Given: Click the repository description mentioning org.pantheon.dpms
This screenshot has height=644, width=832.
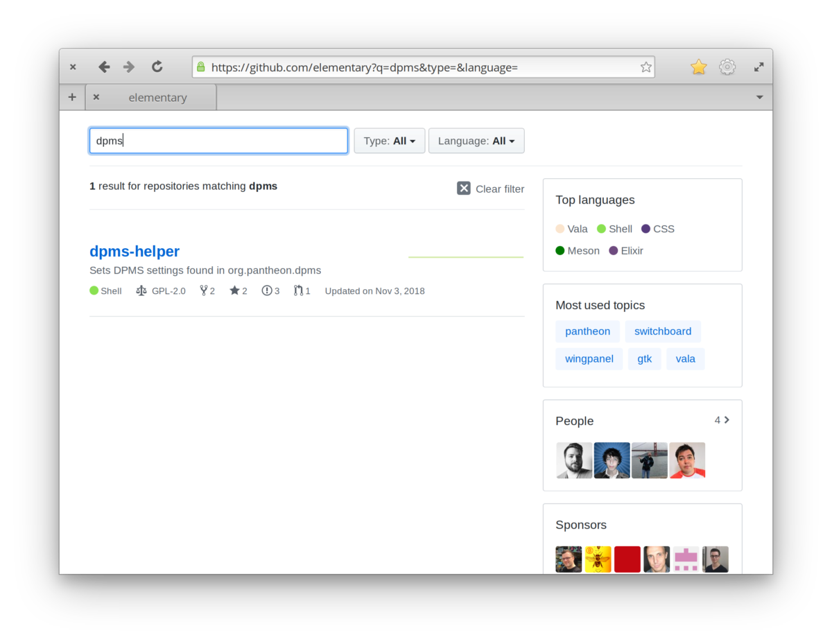Looking at the screenshot, I should point(205,270).
